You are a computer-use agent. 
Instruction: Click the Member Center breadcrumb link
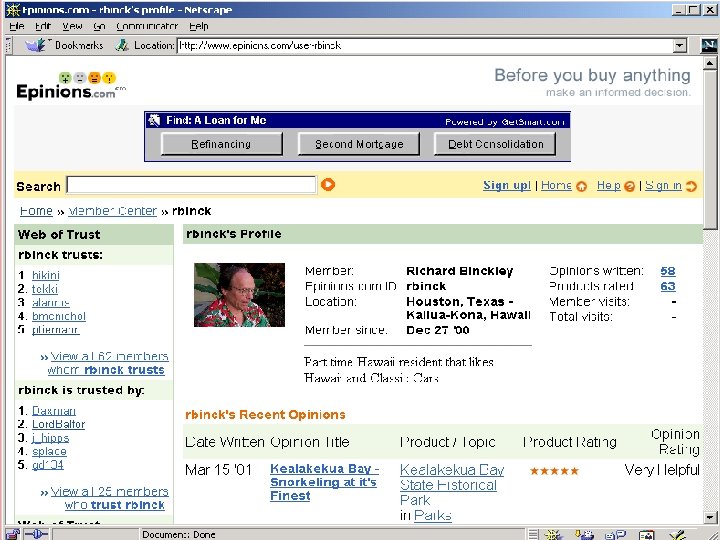click(x=112, y=211)
